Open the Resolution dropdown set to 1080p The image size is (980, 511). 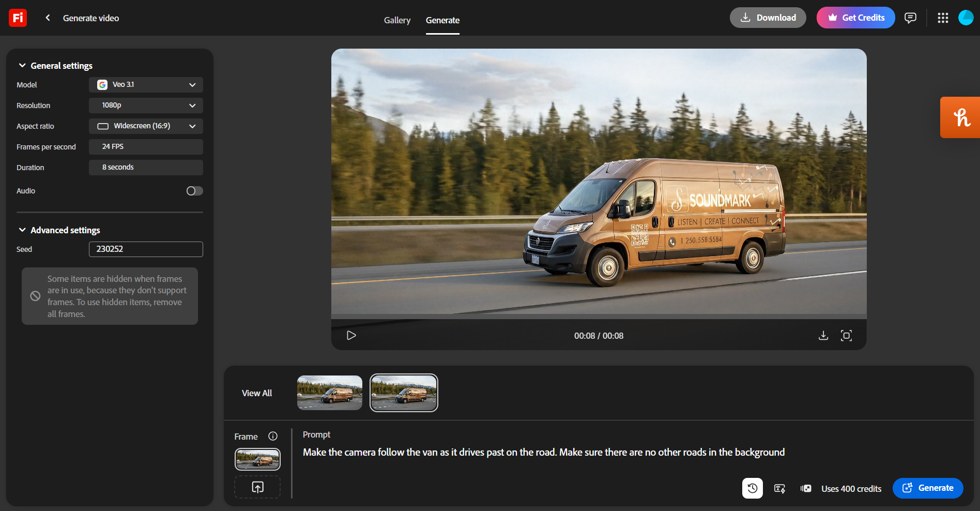tap(146, 106)
